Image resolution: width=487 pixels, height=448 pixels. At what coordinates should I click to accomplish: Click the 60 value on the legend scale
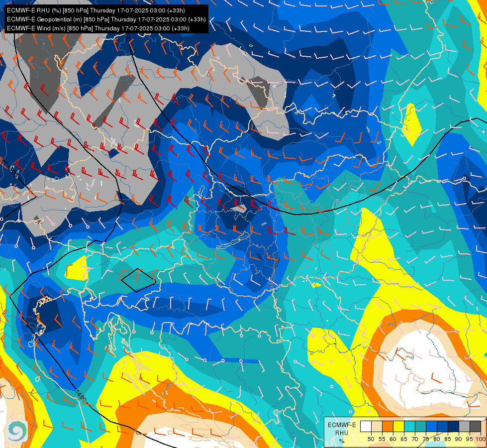tap(393, 439)
